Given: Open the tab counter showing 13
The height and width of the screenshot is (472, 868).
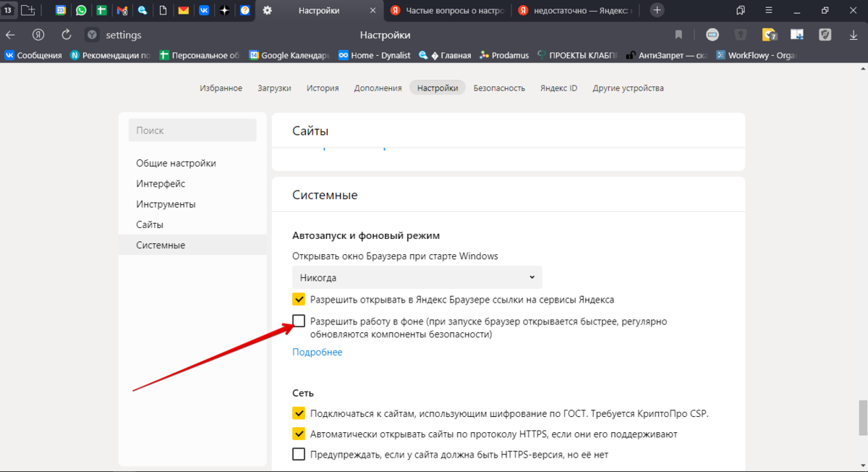Looking at the screenshot, I should pos(8,10).
